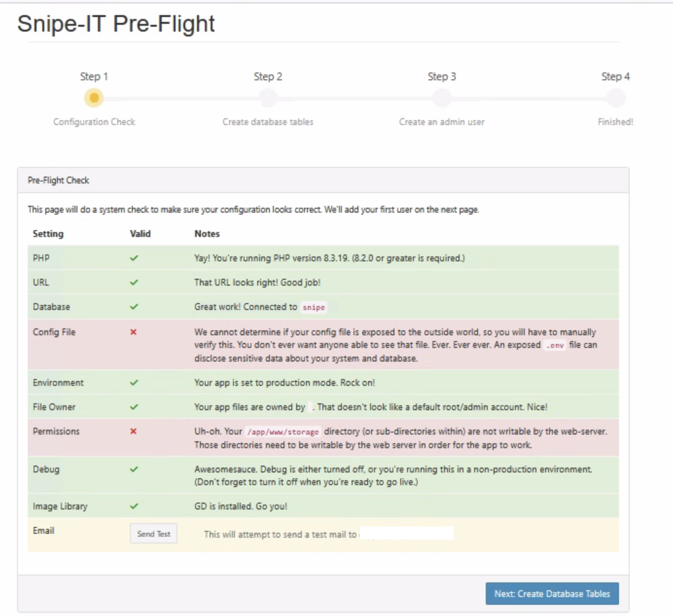Click the Valid column header
The width and height of the screenshot is (673, 616).
140,234
